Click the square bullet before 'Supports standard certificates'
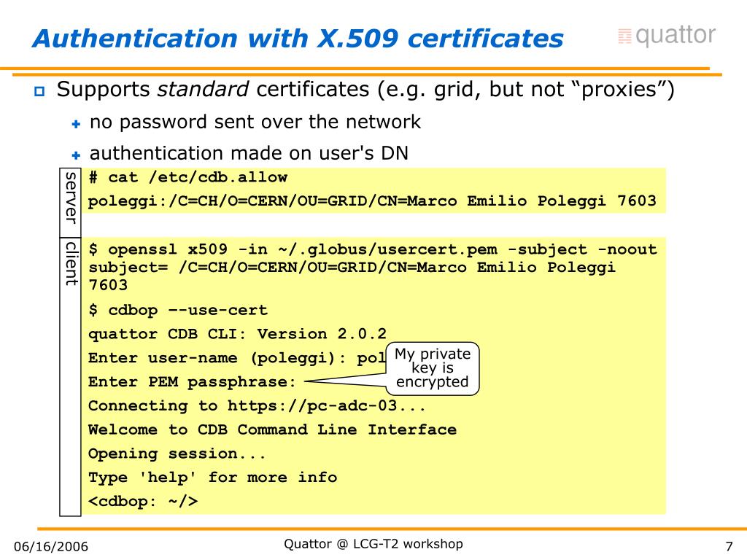Screen dimensions: 747x560 point(39,91)
